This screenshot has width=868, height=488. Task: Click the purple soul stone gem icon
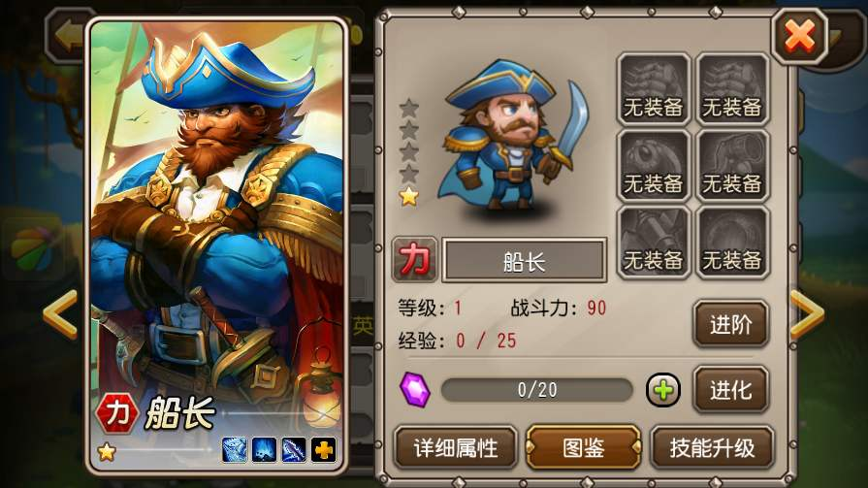click(415, 390)
